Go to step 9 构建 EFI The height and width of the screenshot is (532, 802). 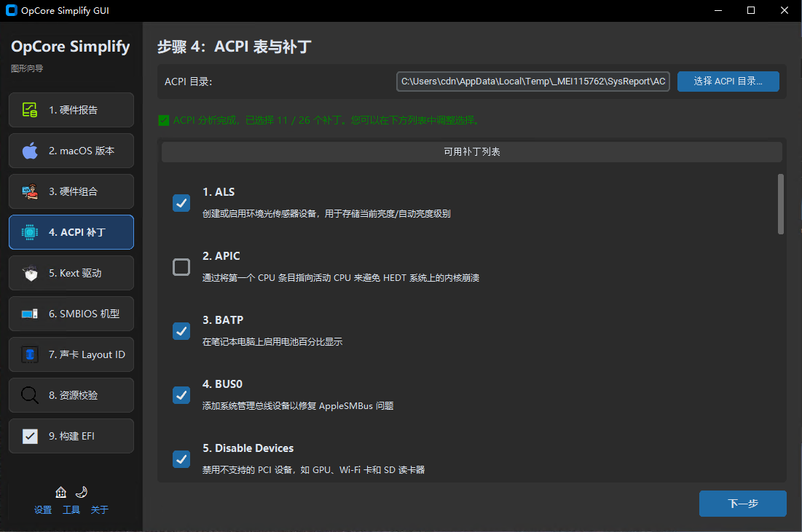click(71, 436)
